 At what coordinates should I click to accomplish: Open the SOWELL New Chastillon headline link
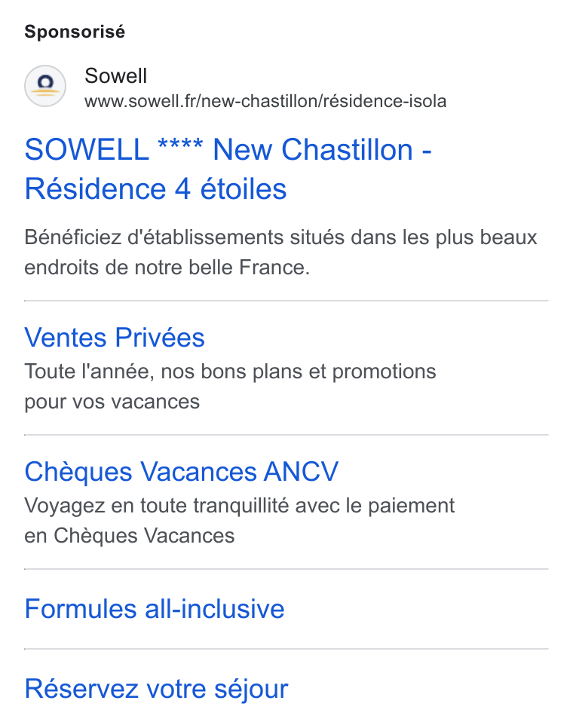click(x=228, y=169)
